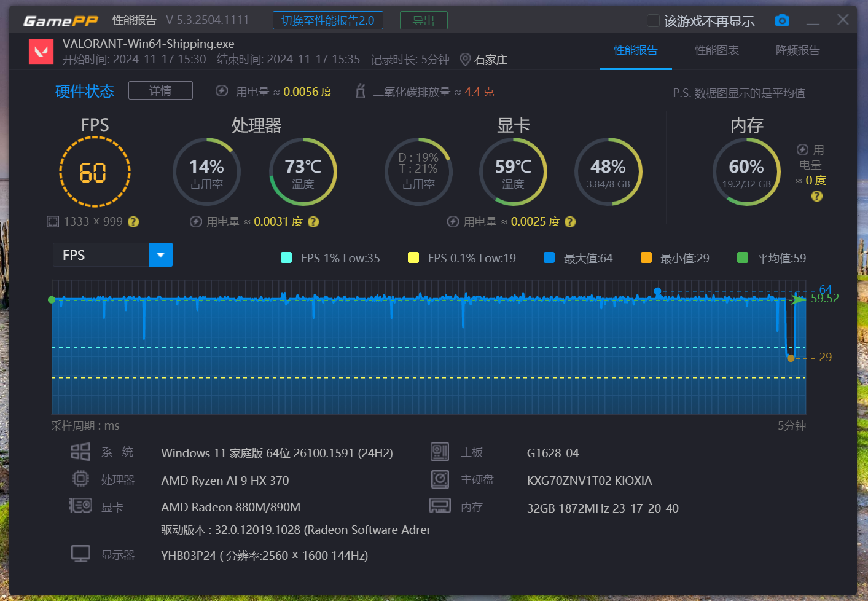868x601 pixels.
Task: Click the carbon dioxide emission icon
Action: (361, 91)
